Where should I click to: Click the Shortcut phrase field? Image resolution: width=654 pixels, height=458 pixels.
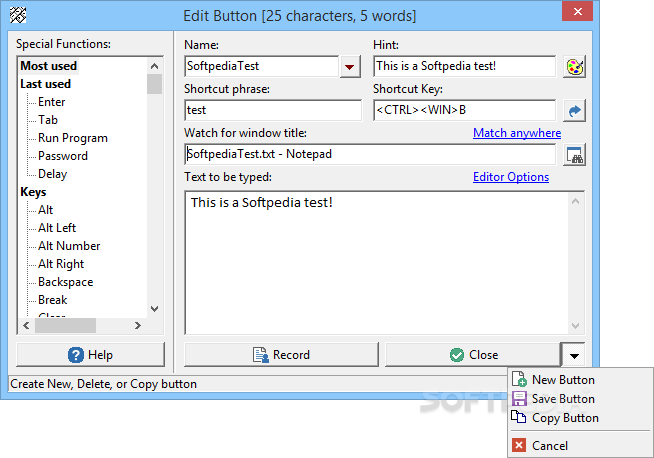coord(273,111)
